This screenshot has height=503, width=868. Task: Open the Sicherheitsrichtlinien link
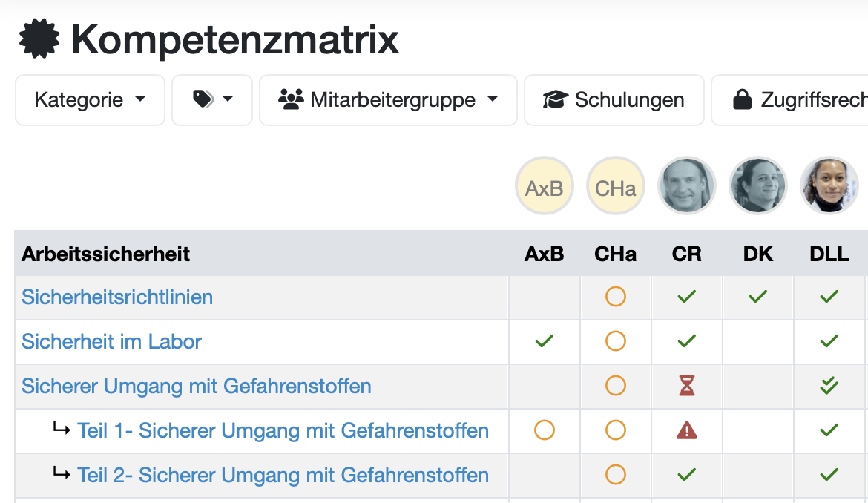coord(117,297)
